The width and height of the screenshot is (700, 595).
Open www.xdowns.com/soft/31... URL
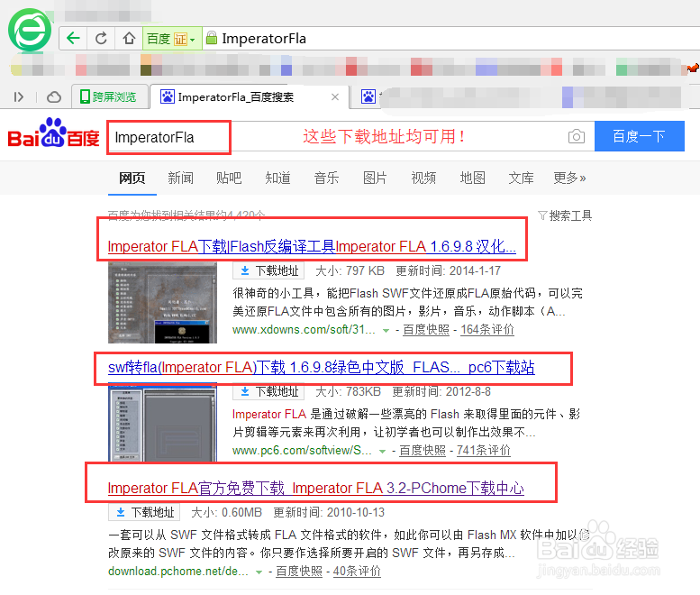[x=304, y=330]
